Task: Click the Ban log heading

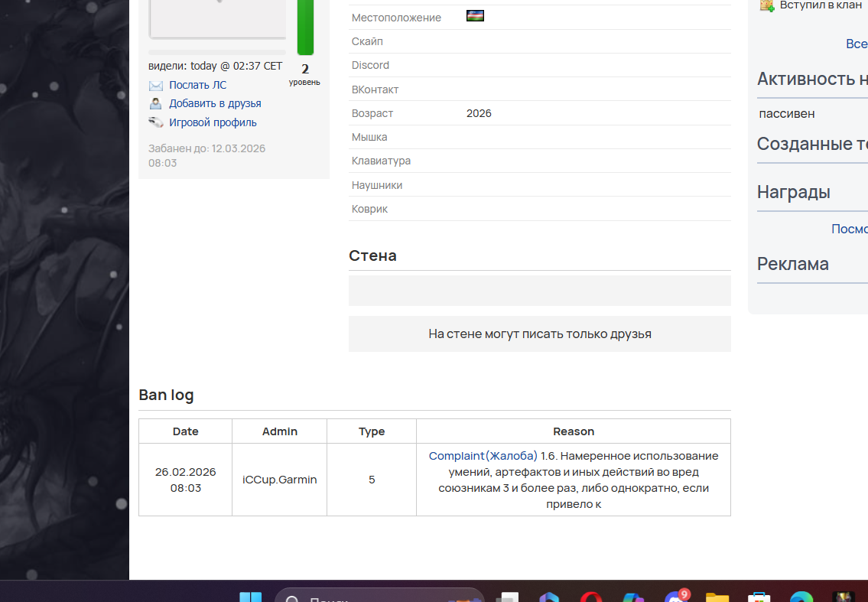Action: (166, 395)
